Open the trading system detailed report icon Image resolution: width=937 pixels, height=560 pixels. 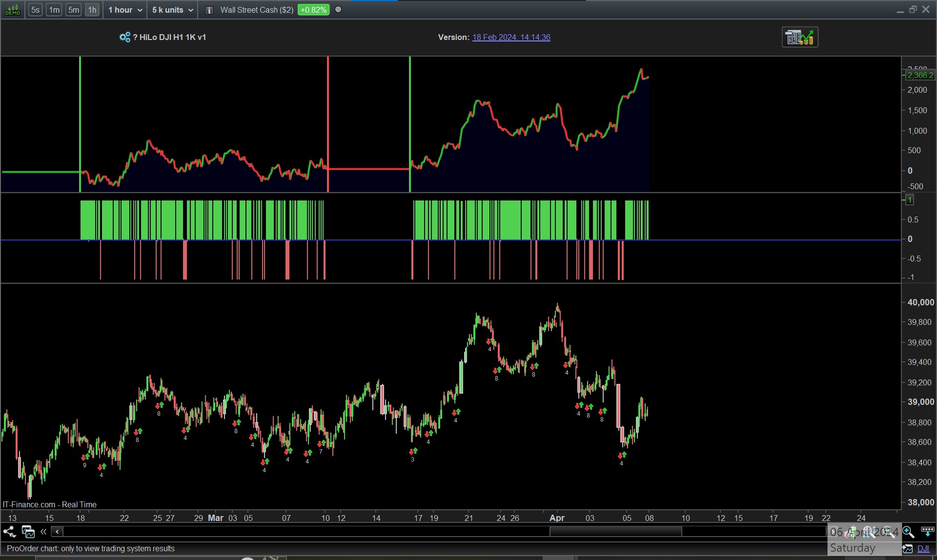(x=799, y=37)
